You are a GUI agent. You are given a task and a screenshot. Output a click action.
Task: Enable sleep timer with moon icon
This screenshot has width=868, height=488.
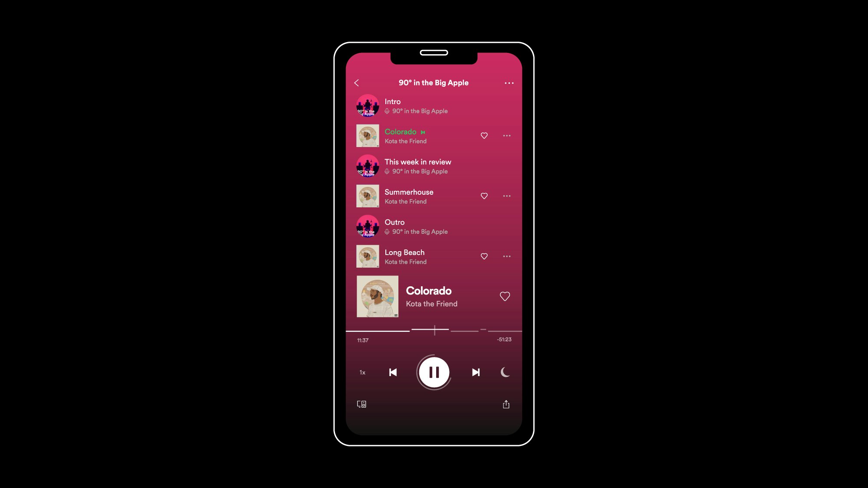coord(506,372)
